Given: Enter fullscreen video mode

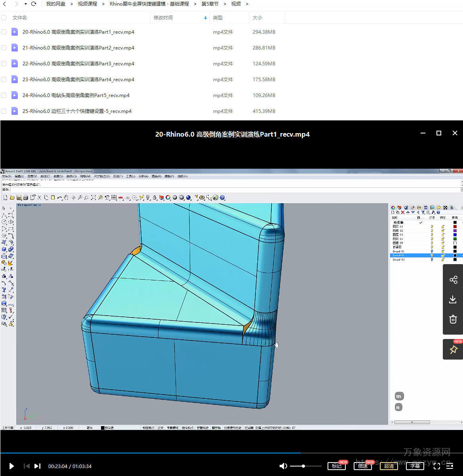Looking at the screenshot, I should pyautogui.click(x=437, y=466).
